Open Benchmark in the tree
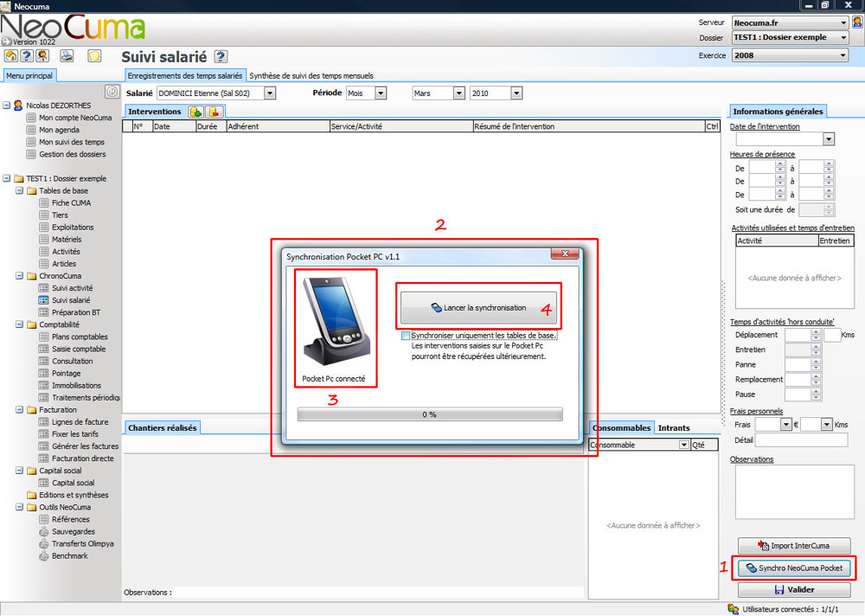 69,555
